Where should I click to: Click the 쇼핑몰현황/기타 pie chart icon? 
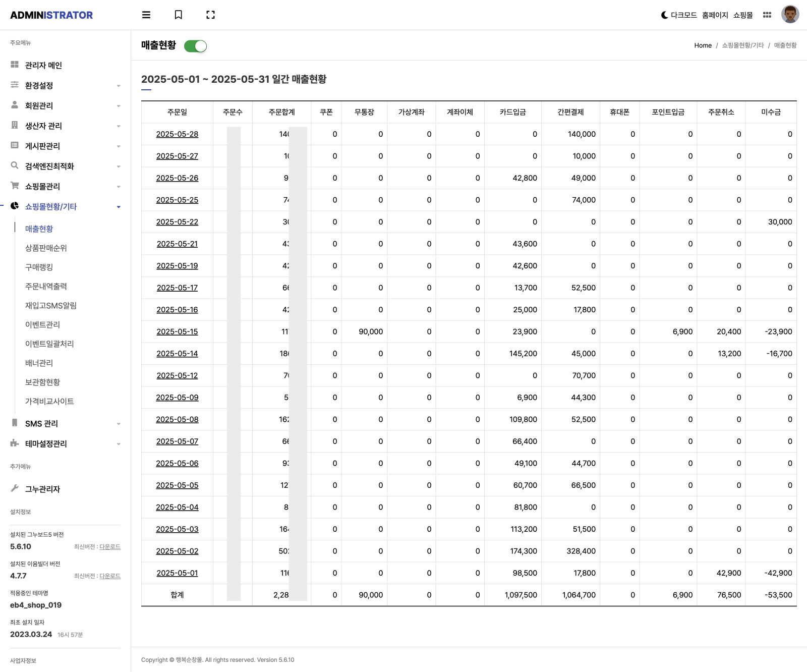click(15, 206)
